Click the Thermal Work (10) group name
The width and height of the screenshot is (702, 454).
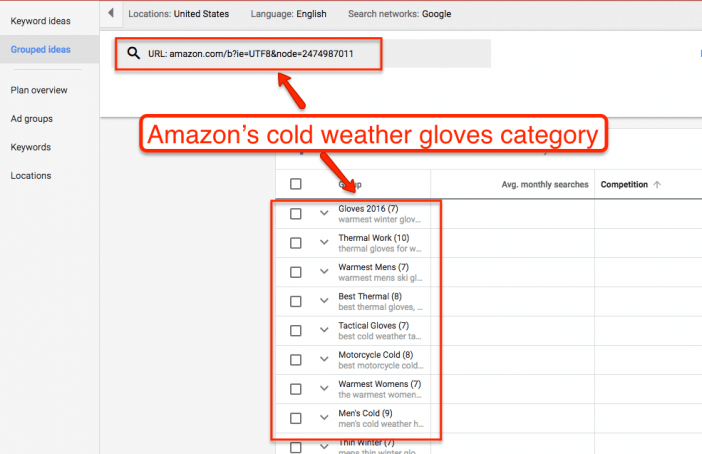pos(373,238)
